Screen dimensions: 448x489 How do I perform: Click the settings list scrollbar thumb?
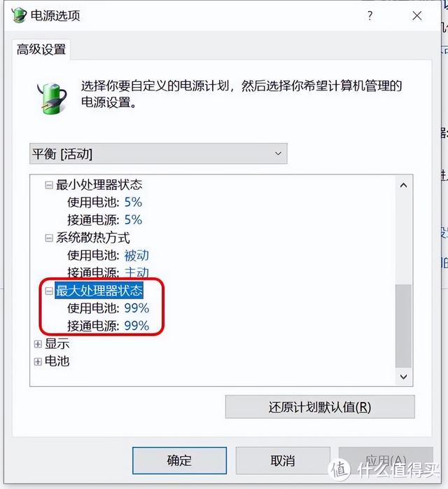403,326
